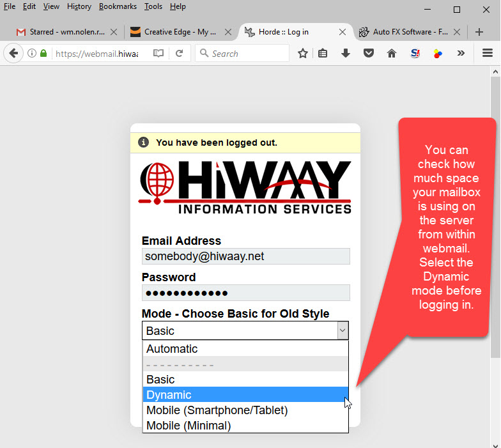This screenshot has height=448, width=501.
Task: Close the Creative Edge tab
Action: coord(227,32)
